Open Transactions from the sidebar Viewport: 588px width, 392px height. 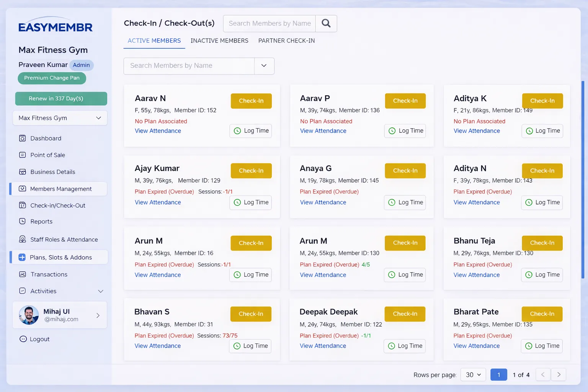tap(23, 274)
